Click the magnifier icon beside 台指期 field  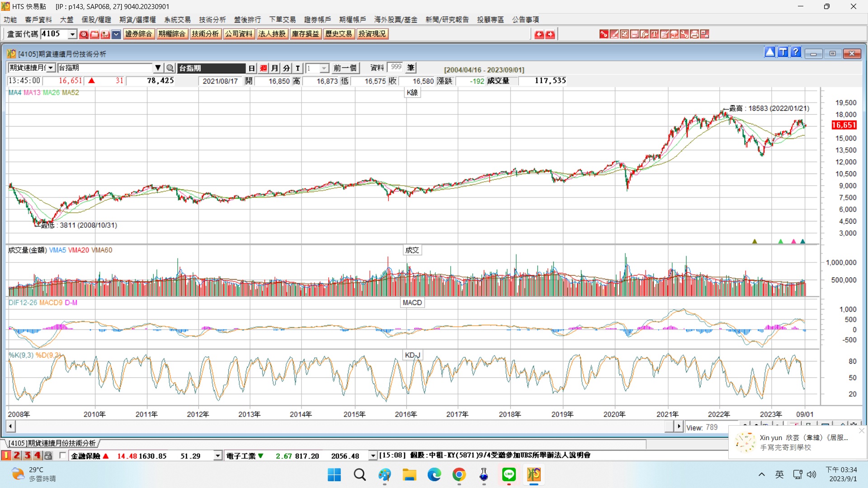click(170, 68)
